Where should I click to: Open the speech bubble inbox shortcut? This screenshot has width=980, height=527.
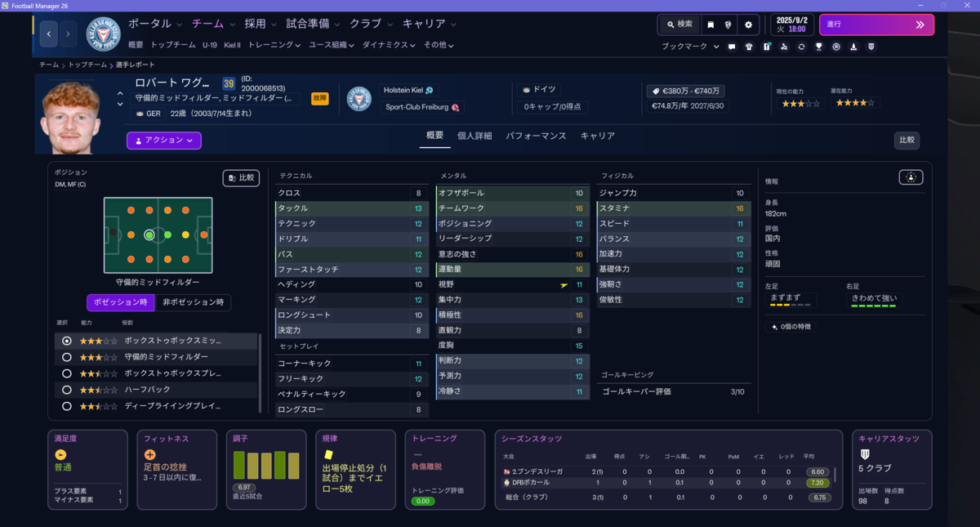click(732, 47)
